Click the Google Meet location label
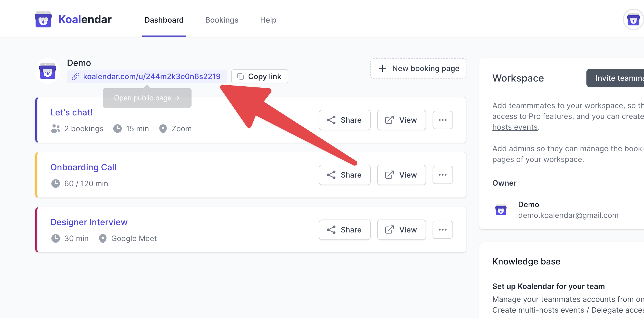The width and height of the screenshot is (644, 318). pyautogui.click(x=134, y=238)
